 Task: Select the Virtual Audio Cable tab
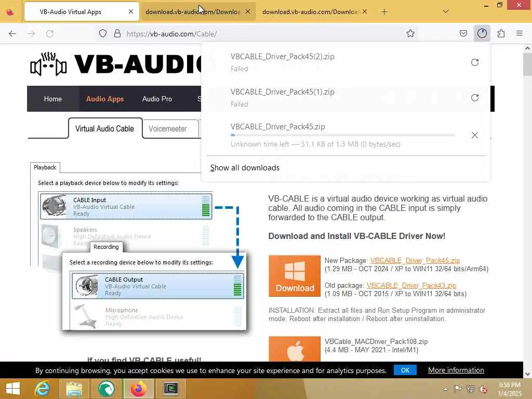[105, 129]
